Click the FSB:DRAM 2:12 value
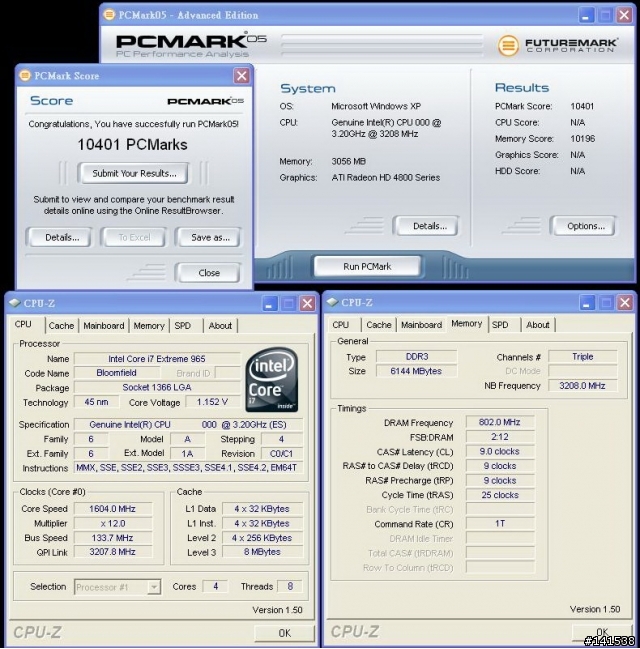640x649 pixels. click(x=500, y=437)
